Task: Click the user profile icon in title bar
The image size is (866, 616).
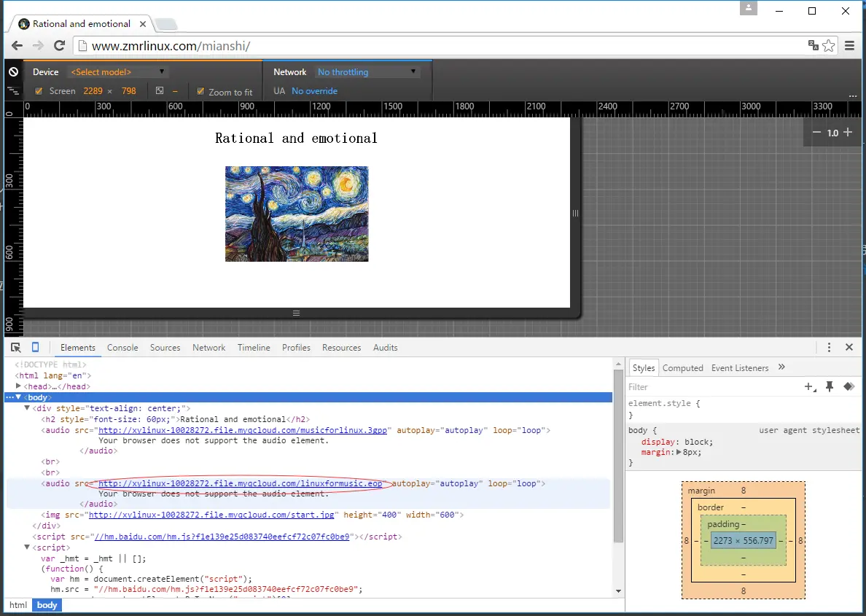Action: (x=749, y=8)
